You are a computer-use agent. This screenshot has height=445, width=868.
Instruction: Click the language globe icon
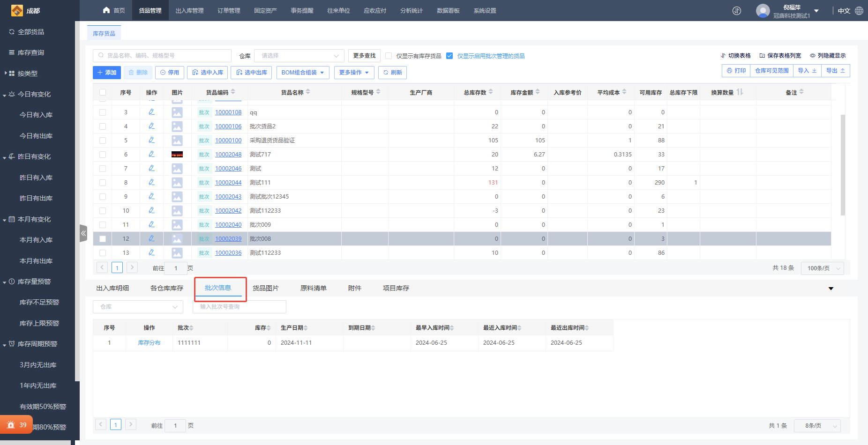pyautogui.click(x=859, y=11)
